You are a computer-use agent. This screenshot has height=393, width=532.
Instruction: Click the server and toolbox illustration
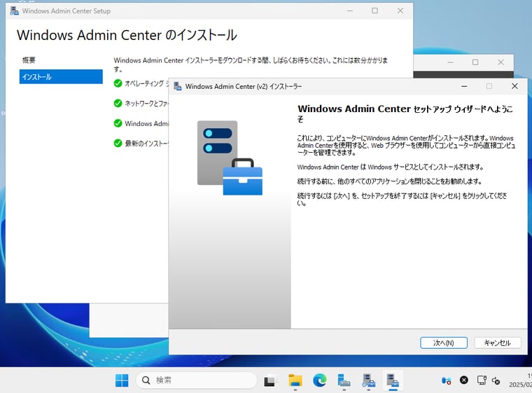[230, 158]
